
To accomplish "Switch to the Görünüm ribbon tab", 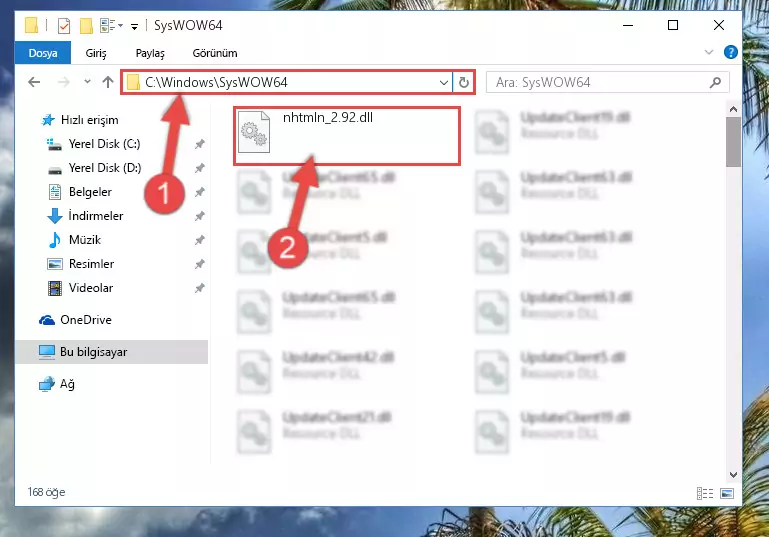I will pos(215,53).
